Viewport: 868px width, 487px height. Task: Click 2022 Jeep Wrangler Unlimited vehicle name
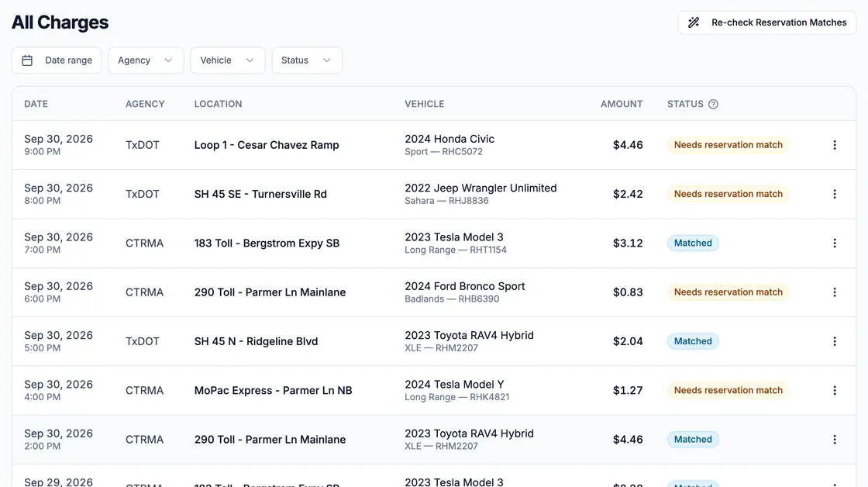click(x=480, y=188)
